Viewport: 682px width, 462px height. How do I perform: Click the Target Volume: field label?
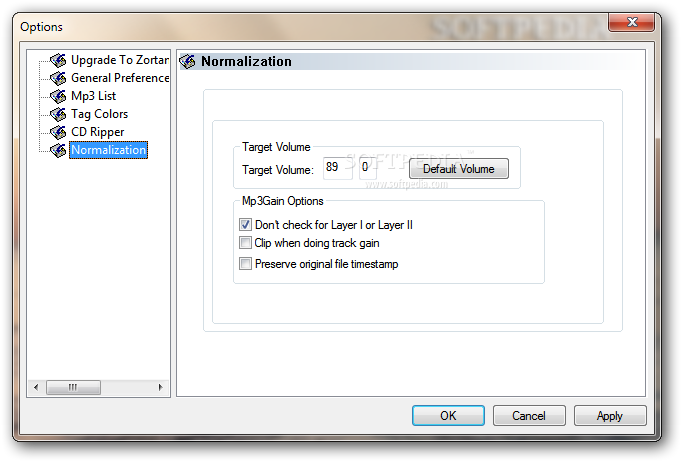coord(277,170)
